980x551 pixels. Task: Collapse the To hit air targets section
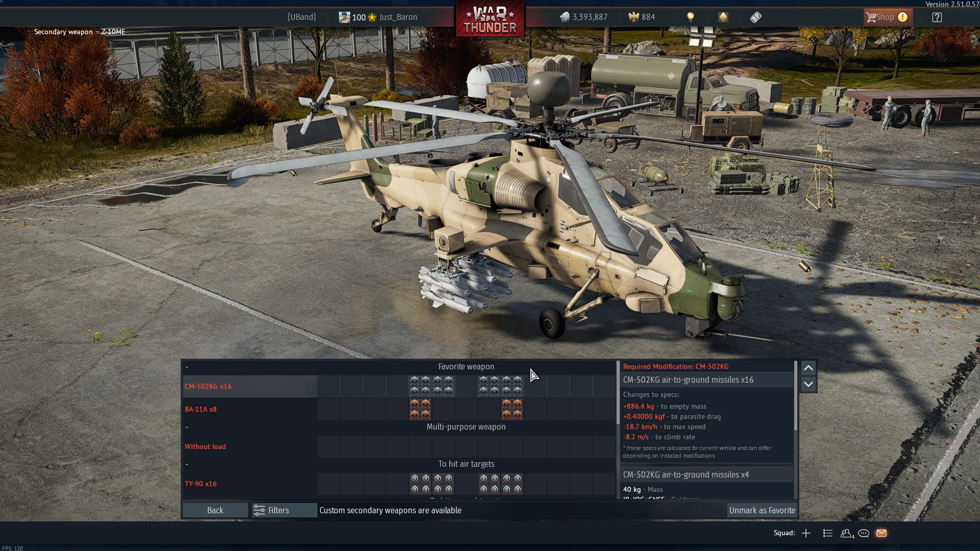tap(187, 464)
